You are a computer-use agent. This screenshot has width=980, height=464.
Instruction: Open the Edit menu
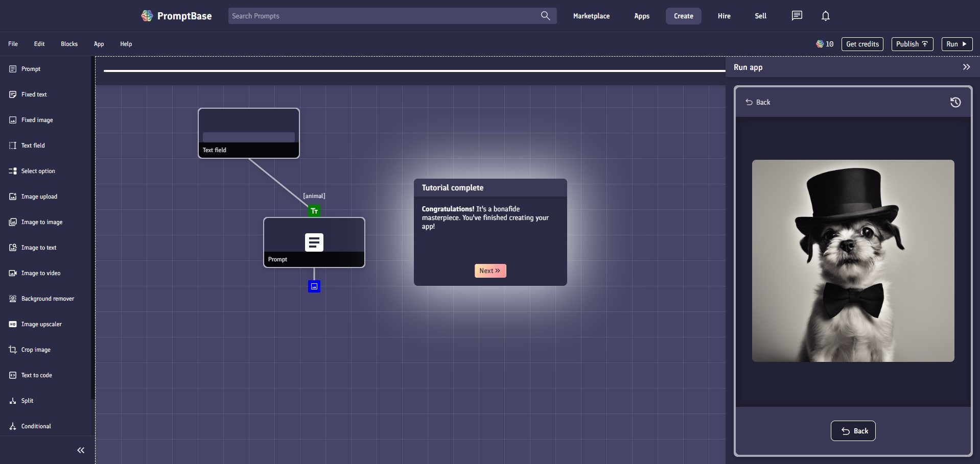(39, 44)
